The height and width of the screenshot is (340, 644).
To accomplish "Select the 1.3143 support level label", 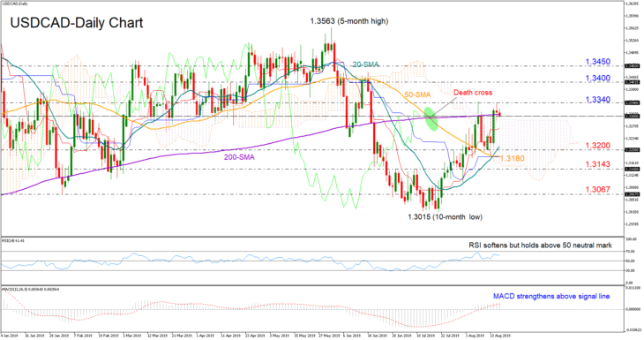I will [x=597, y=164].
